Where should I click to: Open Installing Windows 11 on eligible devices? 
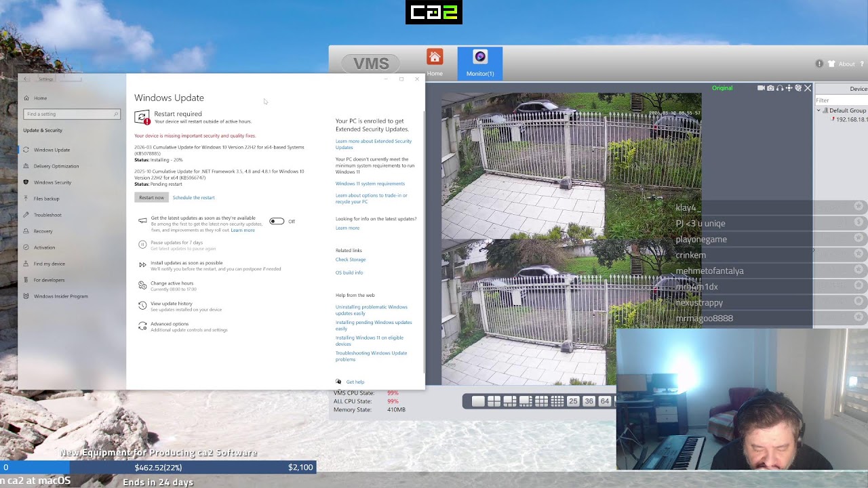click(x=370, y=341)
